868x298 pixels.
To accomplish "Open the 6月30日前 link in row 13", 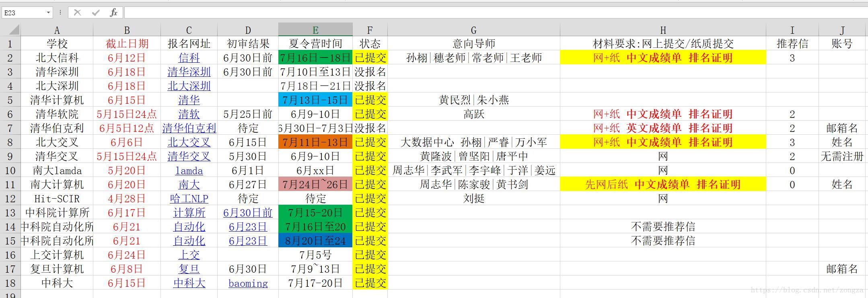I will [x=248, y=213].
